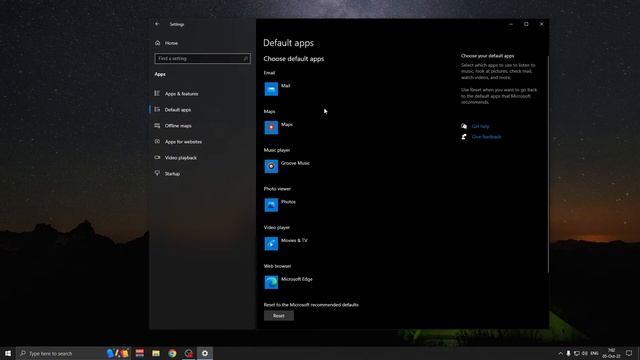The height and width of the screenshot is (360, 640).
Task: Click the Startup sidebar icon
Action: coord(157,173)
